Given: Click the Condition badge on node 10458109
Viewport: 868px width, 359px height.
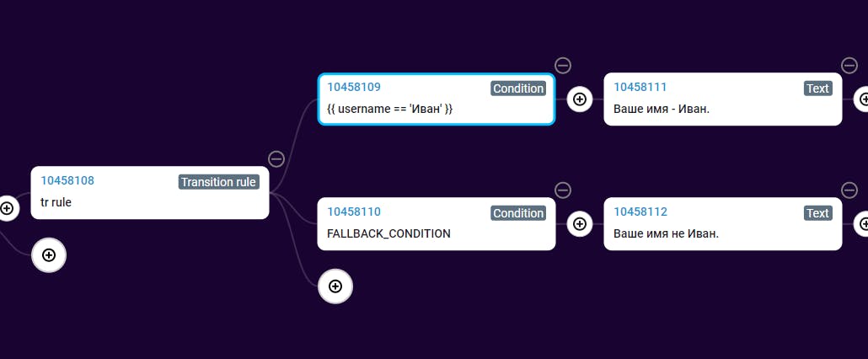Looking at the screenshot, I should coord(518,88).
